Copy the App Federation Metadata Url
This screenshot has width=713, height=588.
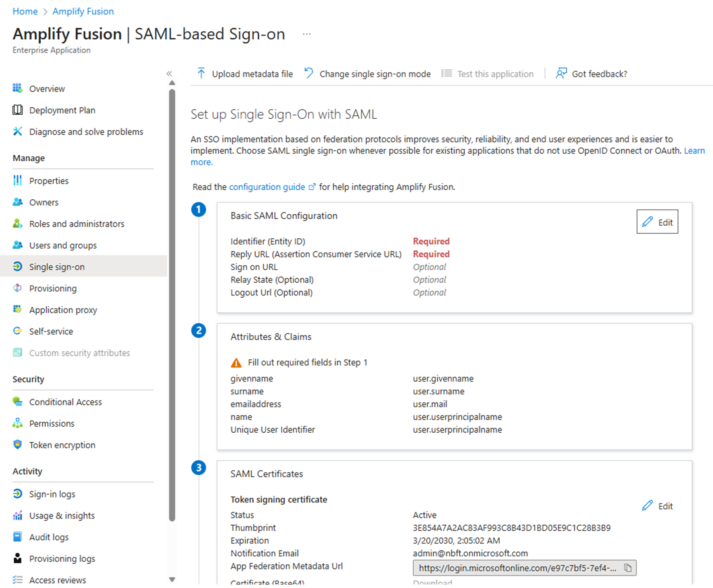(628, 568)
